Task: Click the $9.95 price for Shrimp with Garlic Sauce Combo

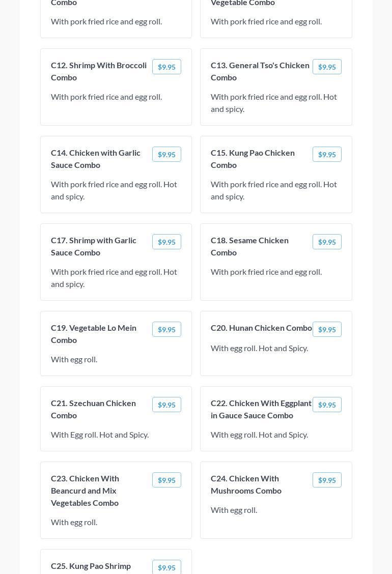Action: (x=166, y=242)
